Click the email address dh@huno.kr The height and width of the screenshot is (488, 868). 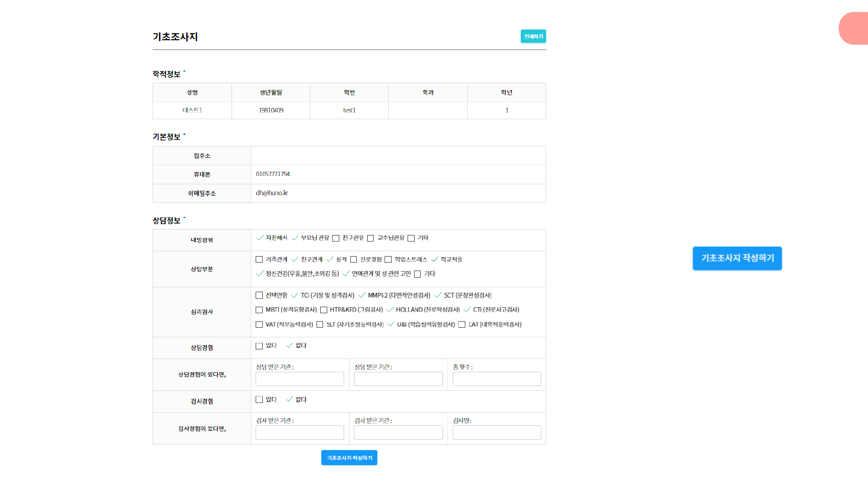(x=272, y=193)
